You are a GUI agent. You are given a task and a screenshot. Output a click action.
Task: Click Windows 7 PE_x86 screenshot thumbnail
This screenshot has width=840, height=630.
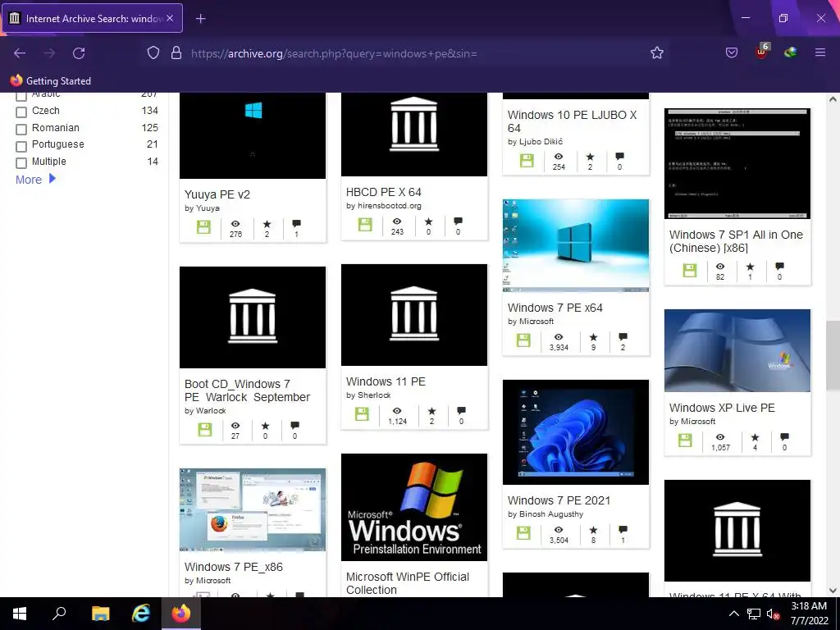pos(253,510)
